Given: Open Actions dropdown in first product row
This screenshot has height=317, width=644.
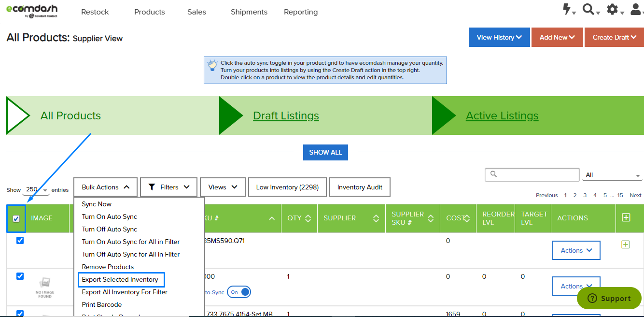Looking at the screenshot, I should 576,250.
